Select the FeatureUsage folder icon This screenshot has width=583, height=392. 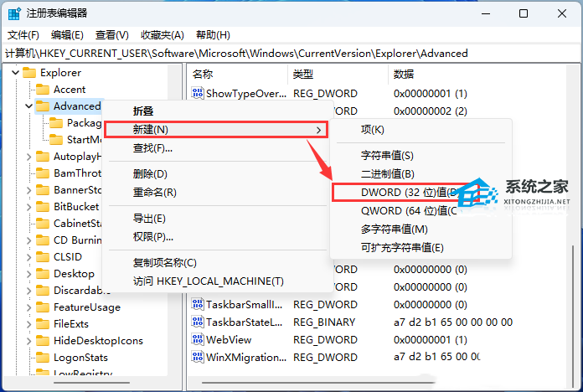pos(43,307)
